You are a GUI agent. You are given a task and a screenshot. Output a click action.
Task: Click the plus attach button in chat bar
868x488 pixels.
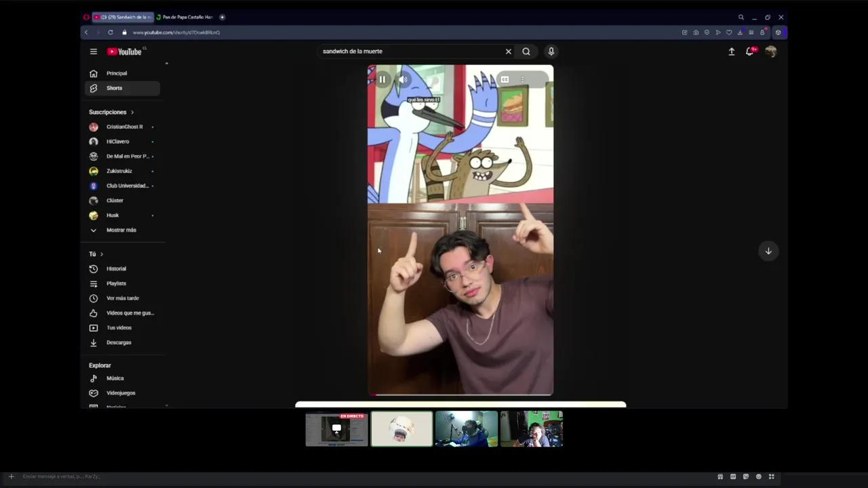click(11, 476)
